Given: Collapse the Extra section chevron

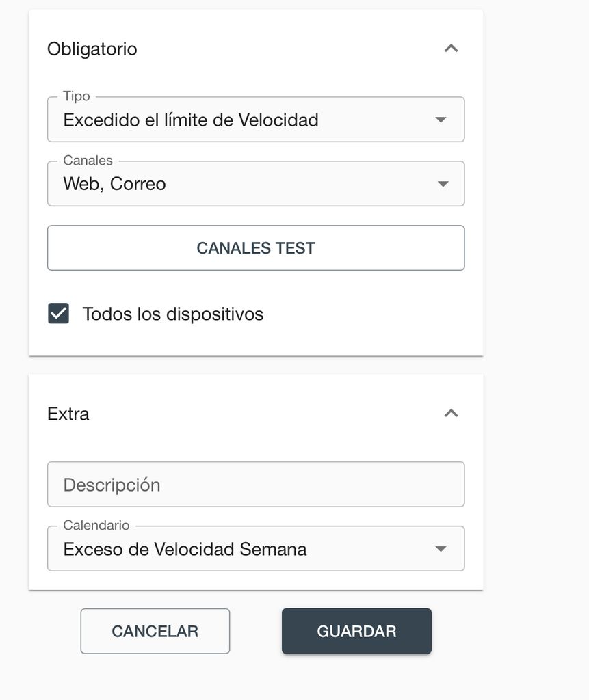Looking at the screenshot, I should click(451, 413).
